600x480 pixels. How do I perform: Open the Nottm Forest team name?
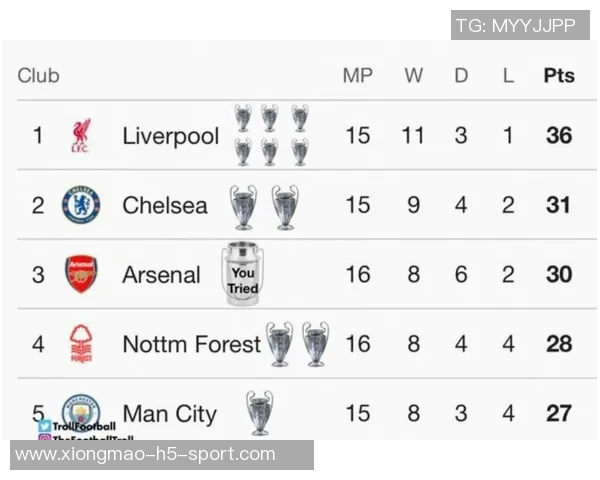[x=191, y=344]
